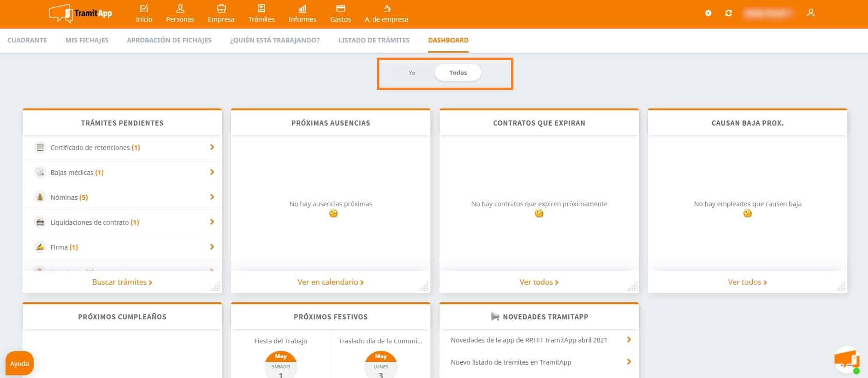Open Novedades de la app abril 2021
The image size is (868, 378).
[x=529, y=340]
